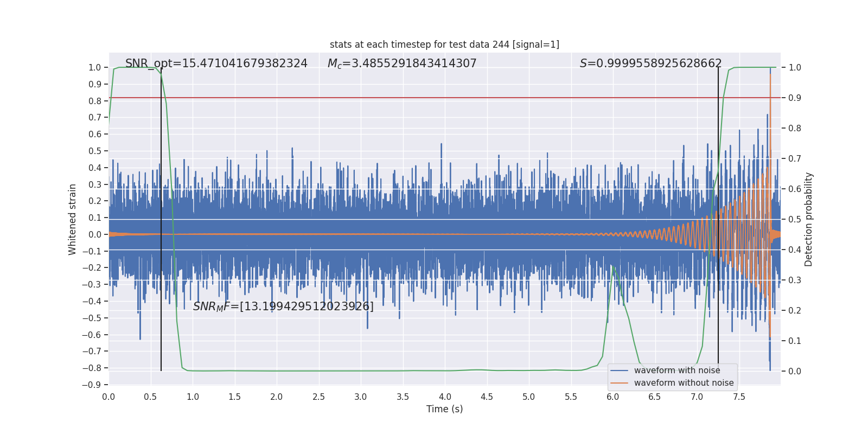Click the left axis tick label −0.1
This screenshot has width=868, height=434.
tap(91, 251)
